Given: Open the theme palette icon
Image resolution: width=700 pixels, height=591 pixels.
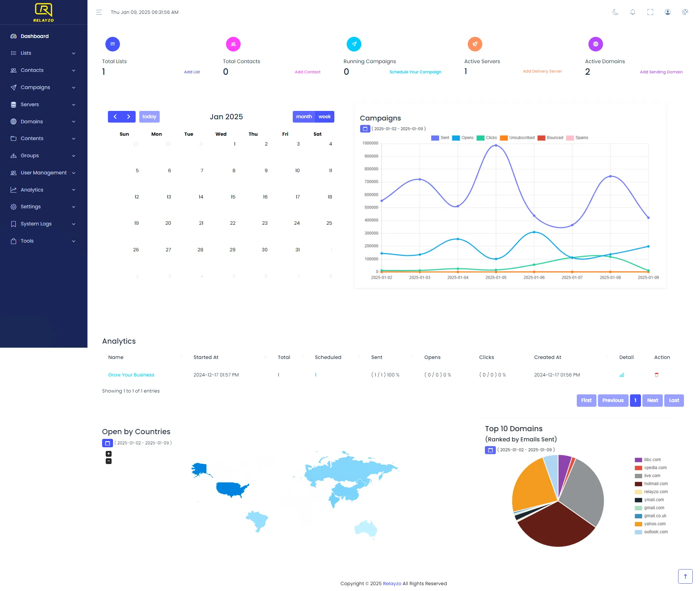Looking at the screenshot, I should 685,12.
